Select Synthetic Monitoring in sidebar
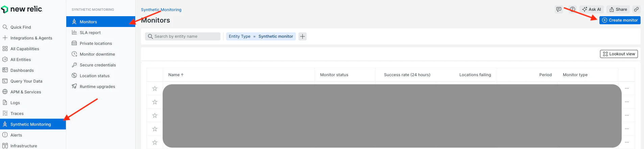The height and width of the screenshot is (149, 644). 33,124
